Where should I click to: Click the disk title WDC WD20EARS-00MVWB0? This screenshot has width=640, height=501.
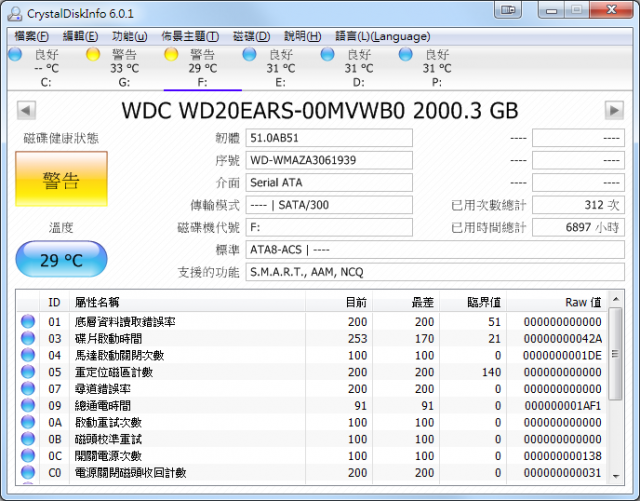click(x=263, y=110)
